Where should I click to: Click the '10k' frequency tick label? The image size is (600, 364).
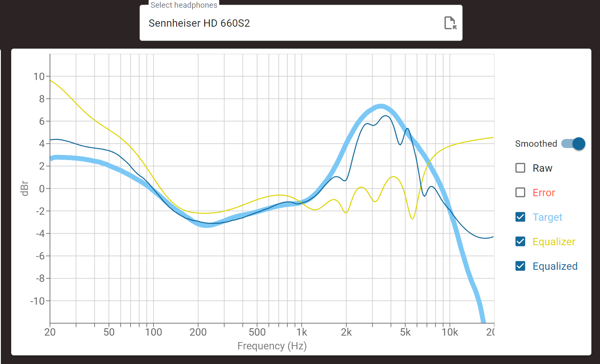point(450,333)
